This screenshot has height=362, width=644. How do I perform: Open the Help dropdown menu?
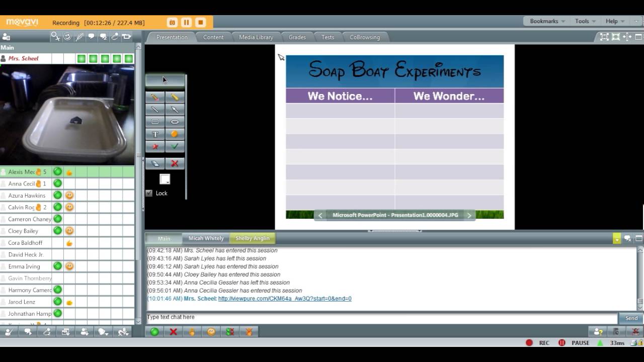615,21
